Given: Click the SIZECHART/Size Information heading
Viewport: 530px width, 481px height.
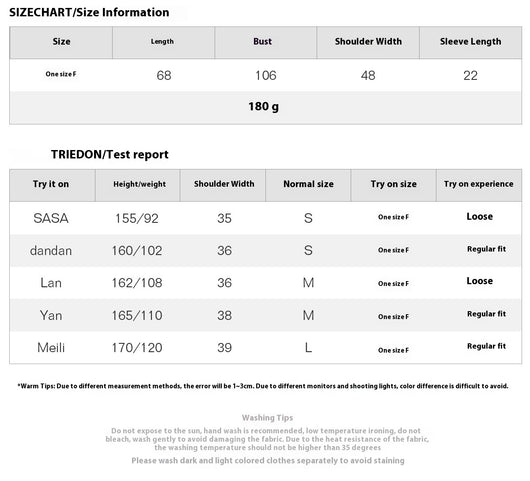Looking at the screenshot, I should click(x=89, y=13).
